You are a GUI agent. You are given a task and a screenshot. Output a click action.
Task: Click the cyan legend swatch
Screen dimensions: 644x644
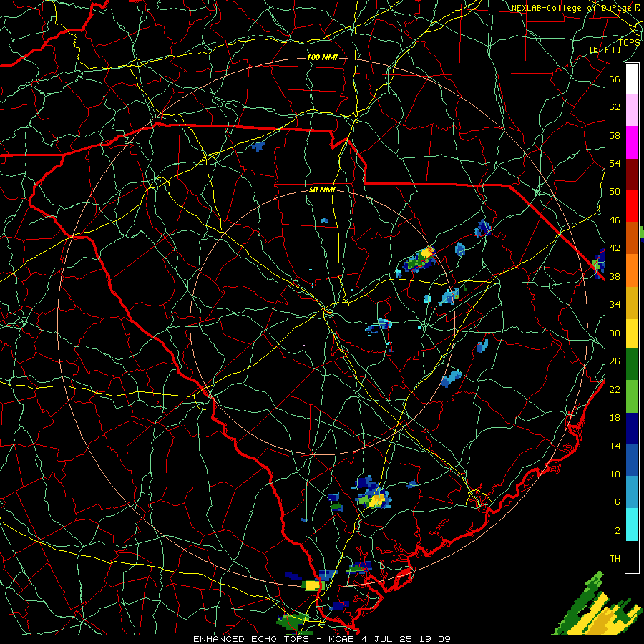tap(632, 525)
